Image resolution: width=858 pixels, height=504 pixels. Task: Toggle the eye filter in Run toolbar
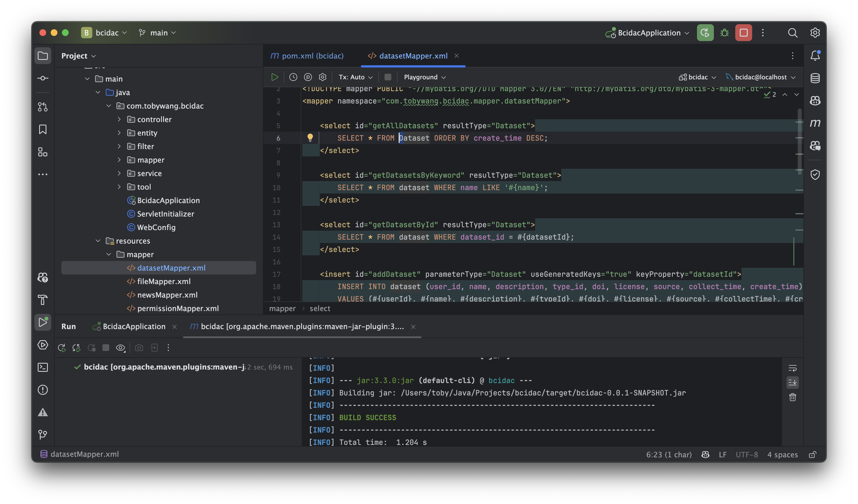[120, 348]
